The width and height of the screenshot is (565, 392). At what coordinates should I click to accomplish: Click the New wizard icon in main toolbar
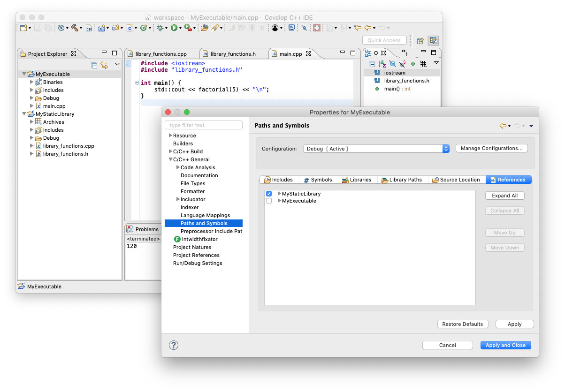point(23,28)
